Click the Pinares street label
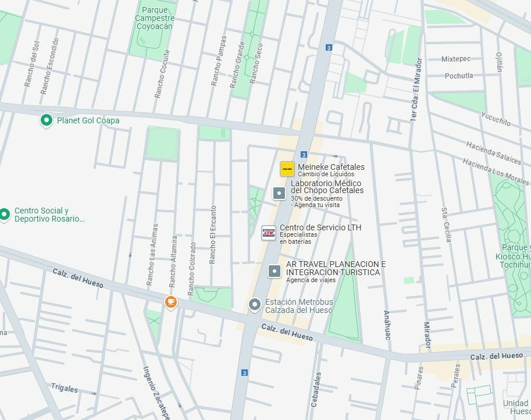531x420 pixels. click(419, 378)
